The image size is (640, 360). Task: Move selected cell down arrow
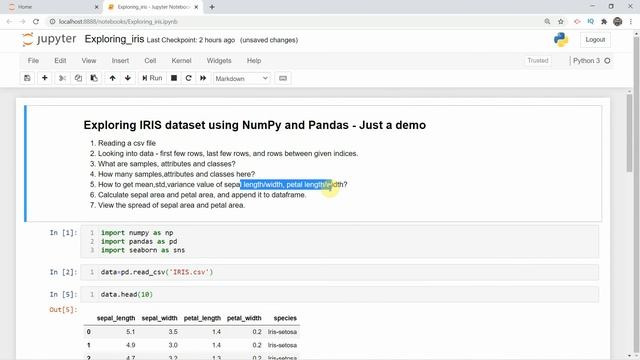[128, 78]
